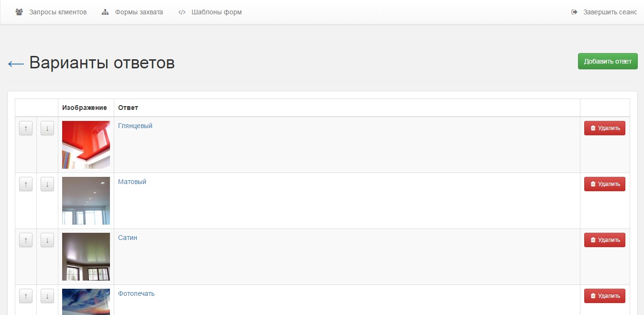Click the down arrow for Матовый
This screenshot has width=644, height=315.
pos(47,184)
